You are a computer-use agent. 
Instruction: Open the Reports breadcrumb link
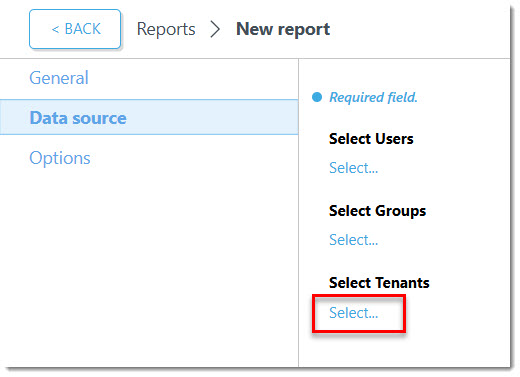coord(166,29)
